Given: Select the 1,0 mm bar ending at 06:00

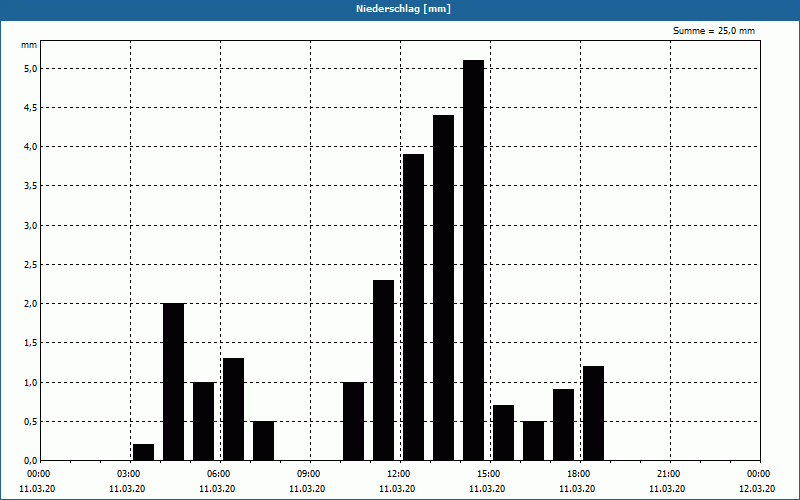Looking at the screenshot, I should 204,421.
